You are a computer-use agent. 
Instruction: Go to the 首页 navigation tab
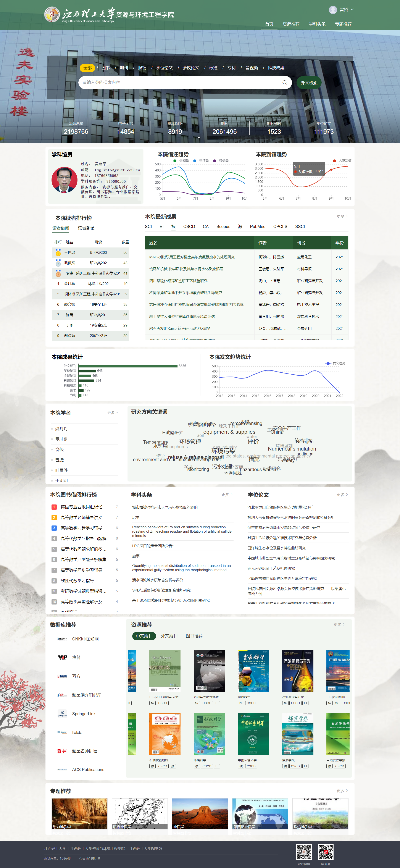[269, 24]
